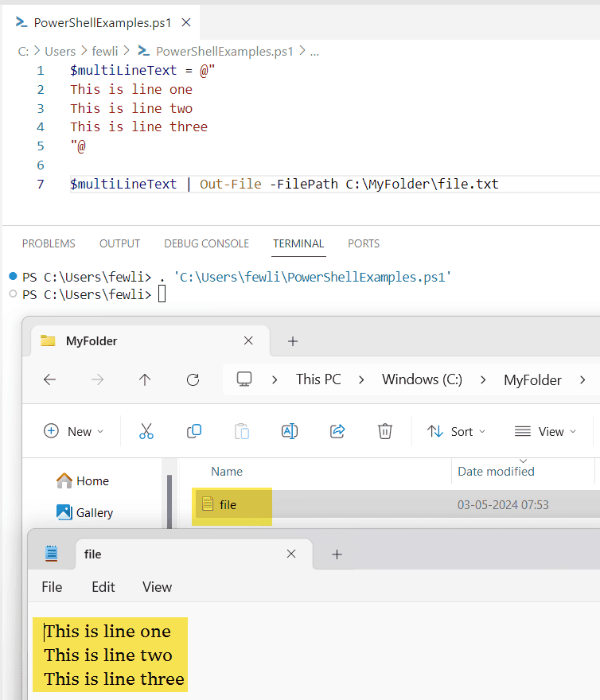Open the View dropdown menu
The image size is (600, 700).
545,430
